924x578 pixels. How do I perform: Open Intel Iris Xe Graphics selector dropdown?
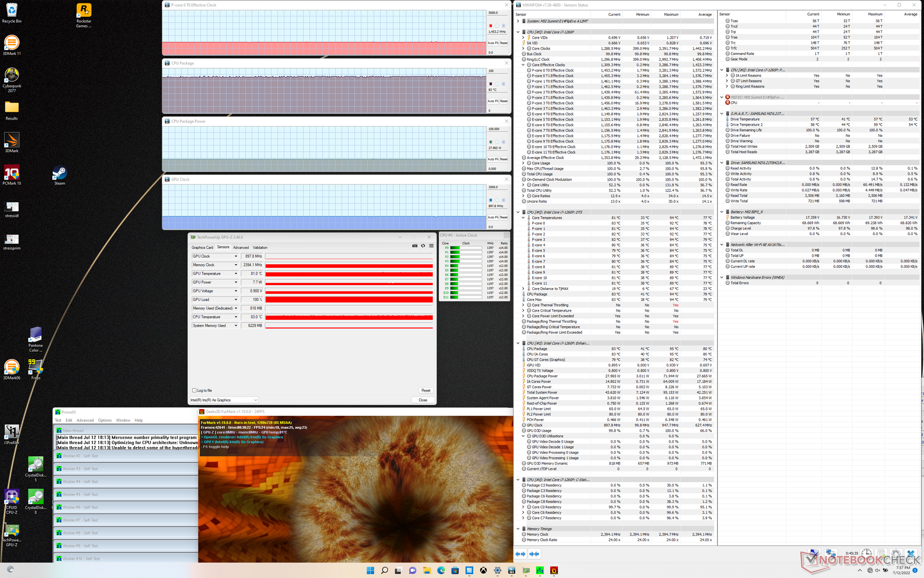[x=224, y=400]
